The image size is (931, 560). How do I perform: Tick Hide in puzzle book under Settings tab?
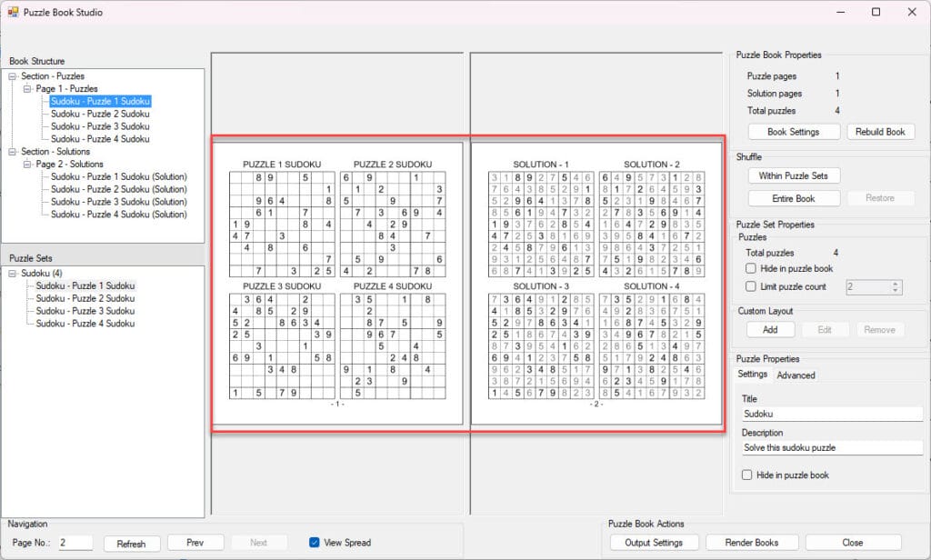tap(747, 475)
